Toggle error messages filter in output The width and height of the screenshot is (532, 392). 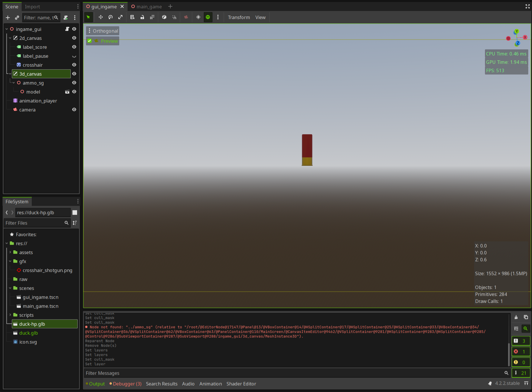521,352
